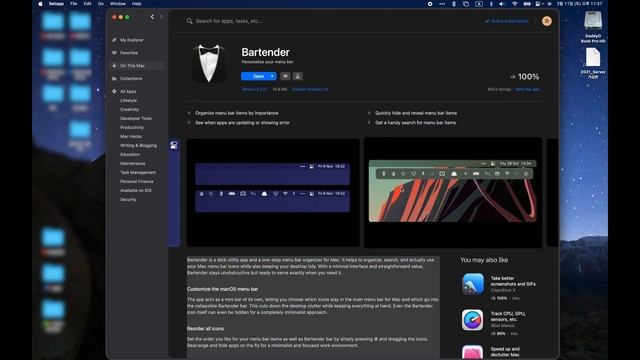This screenshot has height=360, width=640.
Task: Click the Search for apps, tasks field
Action: pos(229,21)
